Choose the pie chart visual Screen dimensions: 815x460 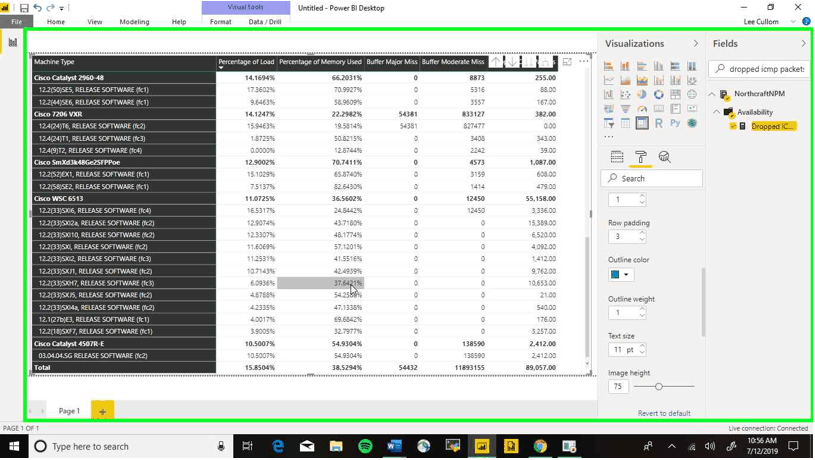pyautogui.click(x=641, y=95)
